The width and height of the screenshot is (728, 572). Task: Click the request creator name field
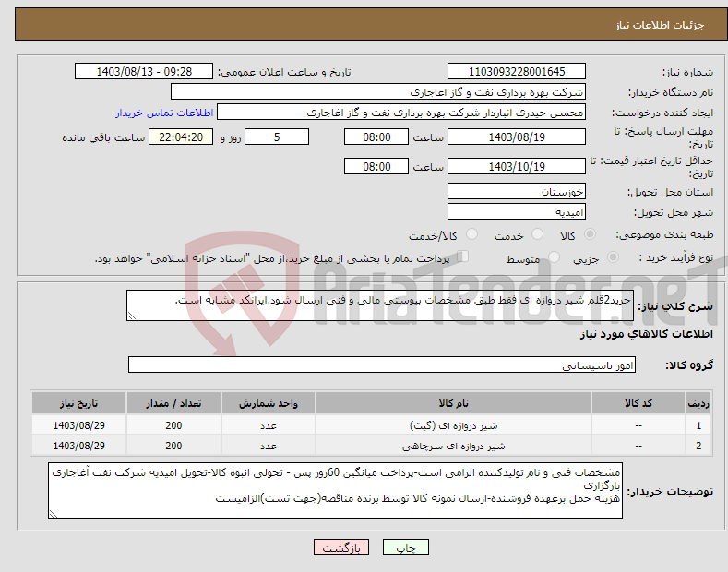pyautogui.click(x=401, y=113)
